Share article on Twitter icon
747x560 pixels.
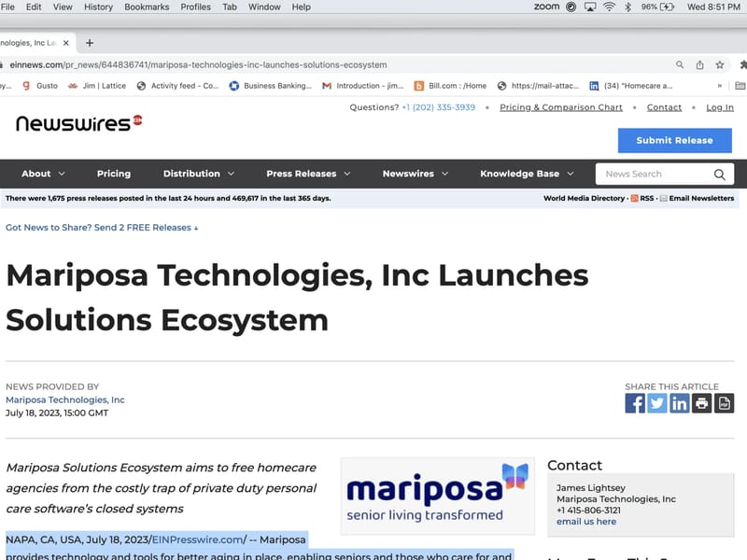(x=657, y=403)
